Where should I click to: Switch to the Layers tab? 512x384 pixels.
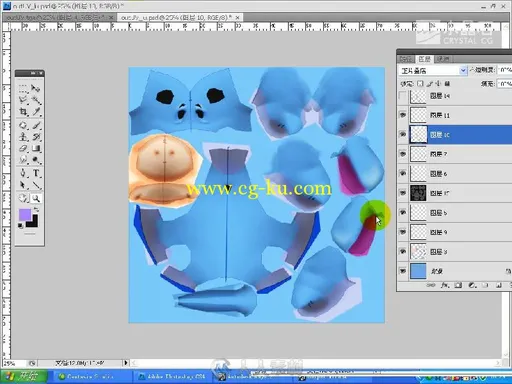point(424,59)
